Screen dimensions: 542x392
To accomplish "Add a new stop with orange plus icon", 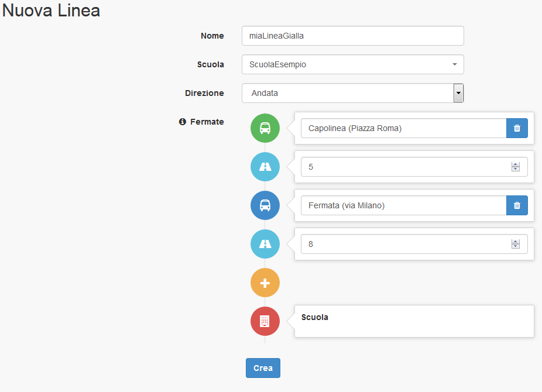I will [x=265, y=283].
